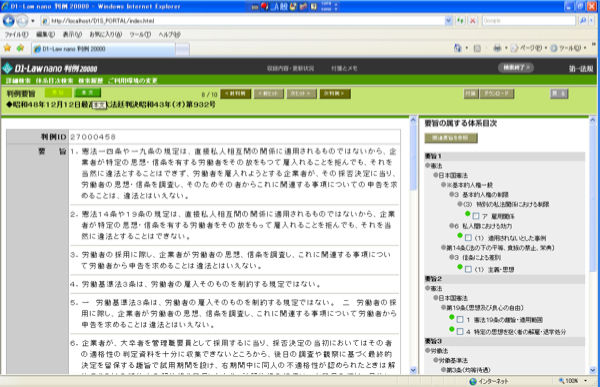Select 労働基準法 node under 要旨3

(x=453, y=360)
